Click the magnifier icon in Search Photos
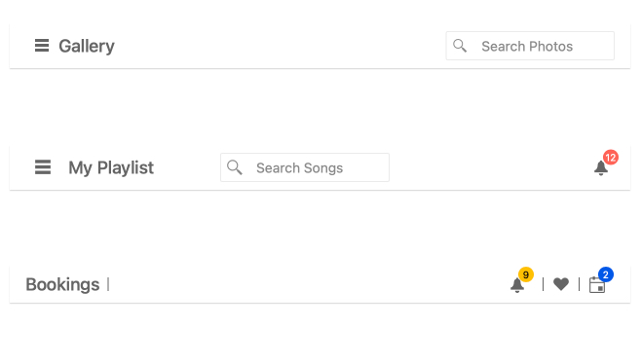 (x=460, y=46)
